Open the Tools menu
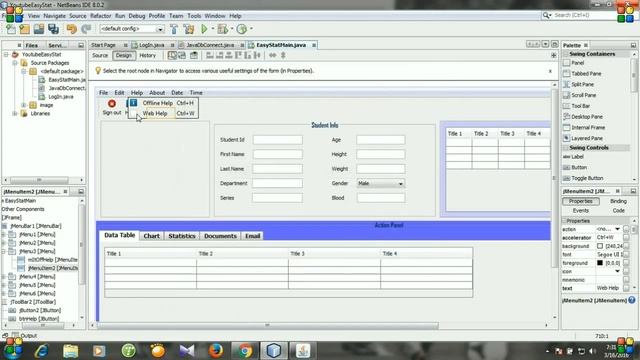This screenshot has width=640, height=360. pos(194,16)
